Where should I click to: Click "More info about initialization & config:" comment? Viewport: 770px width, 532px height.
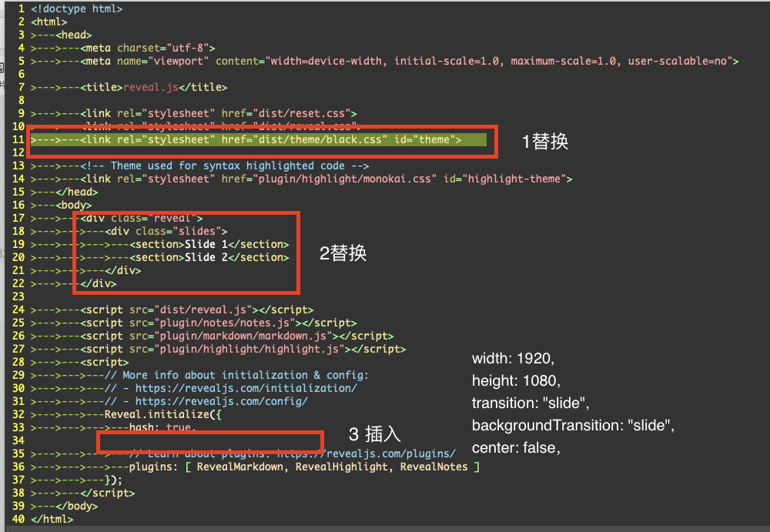236,375
